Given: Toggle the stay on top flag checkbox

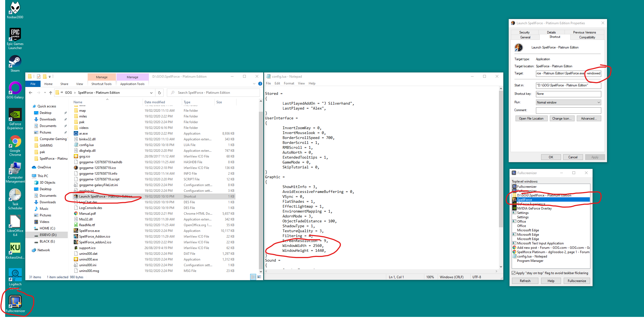Looking at the screenshot, I should [x=514, y=273].
